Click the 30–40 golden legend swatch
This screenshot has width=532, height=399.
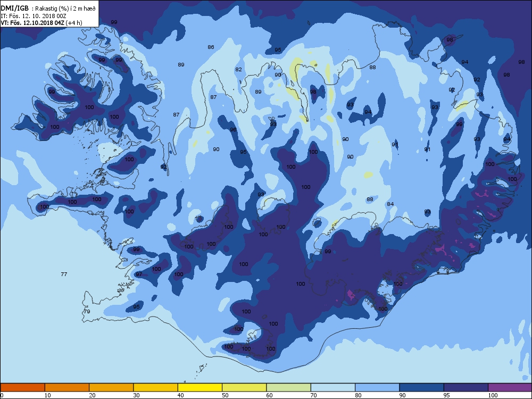(156, 387)
